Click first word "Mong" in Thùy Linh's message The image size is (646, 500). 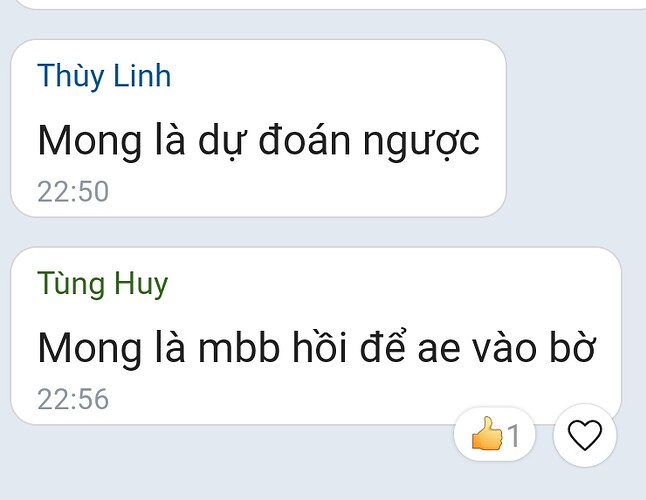pos(89,142)
